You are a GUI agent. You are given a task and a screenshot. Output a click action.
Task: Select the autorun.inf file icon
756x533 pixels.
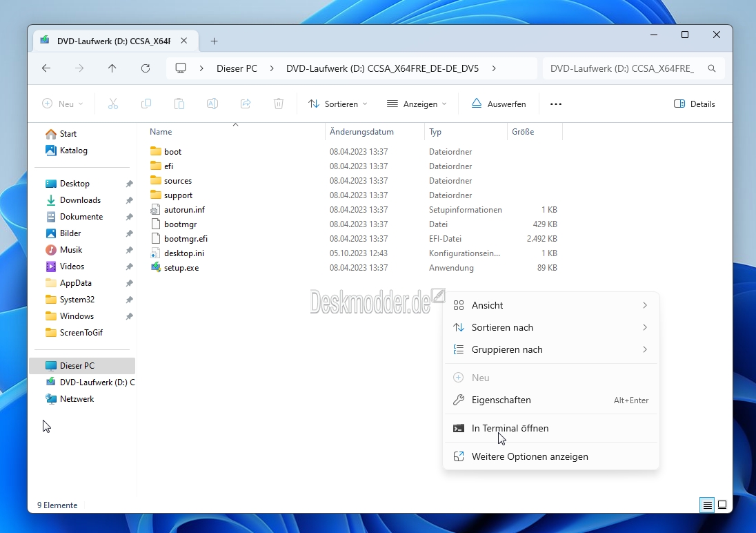155,209
